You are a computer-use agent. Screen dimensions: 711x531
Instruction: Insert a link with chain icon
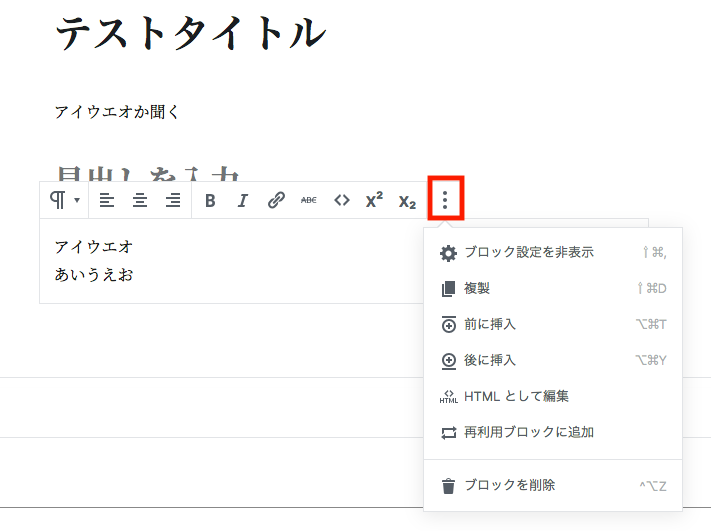[276, 201]
